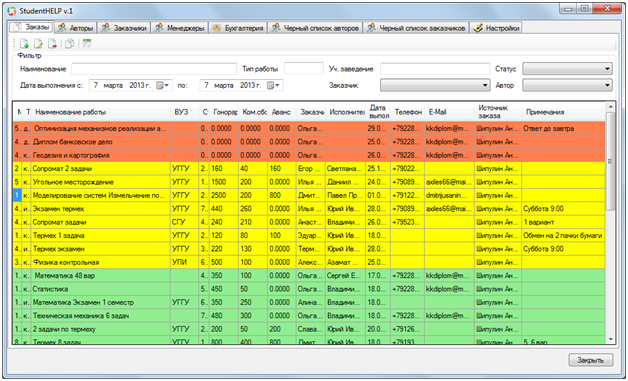Click the E-Mail column header
The height and width of the screenshot is (381, 628).
pyautogui.click(x=449, y=112)
